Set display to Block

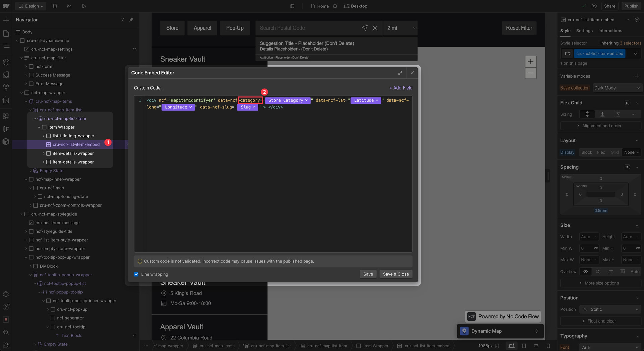click(587, 152)
